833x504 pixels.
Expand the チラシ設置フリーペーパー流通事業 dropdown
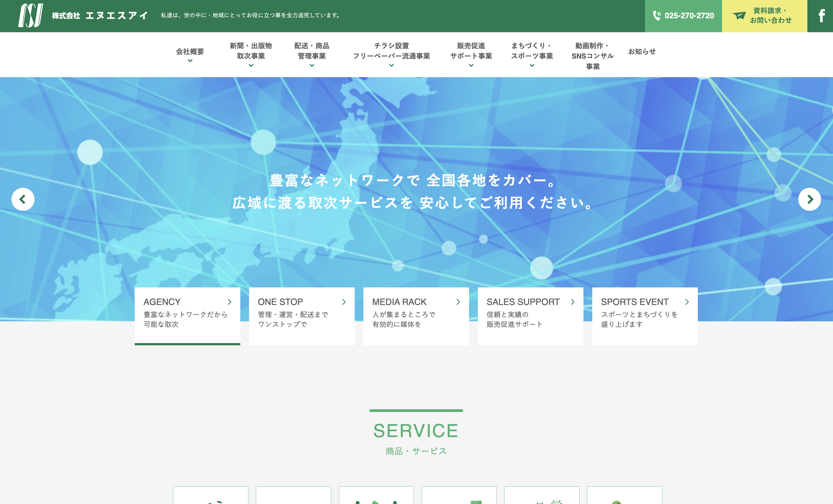click(391, 53)
